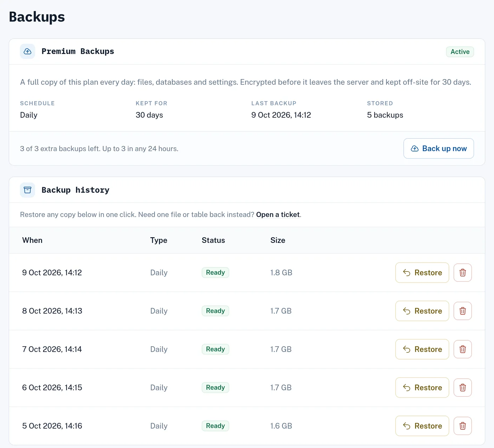
Task: Restore the 6 Oct 2026, 14:15 backup
Action: [422, 388]
